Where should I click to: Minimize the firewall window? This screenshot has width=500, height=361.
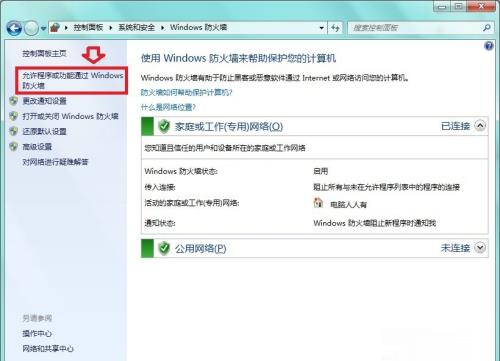coord(443,6)
